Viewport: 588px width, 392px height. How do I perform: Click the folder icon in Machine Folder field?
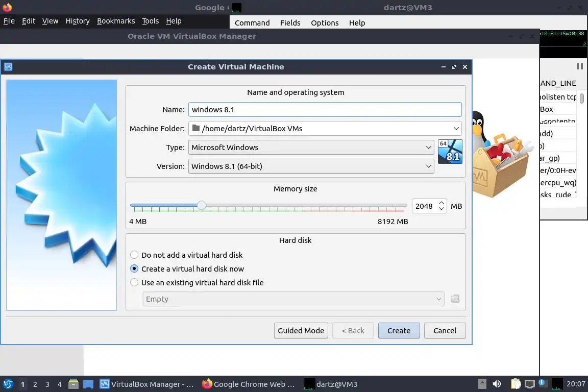(196, 128)
